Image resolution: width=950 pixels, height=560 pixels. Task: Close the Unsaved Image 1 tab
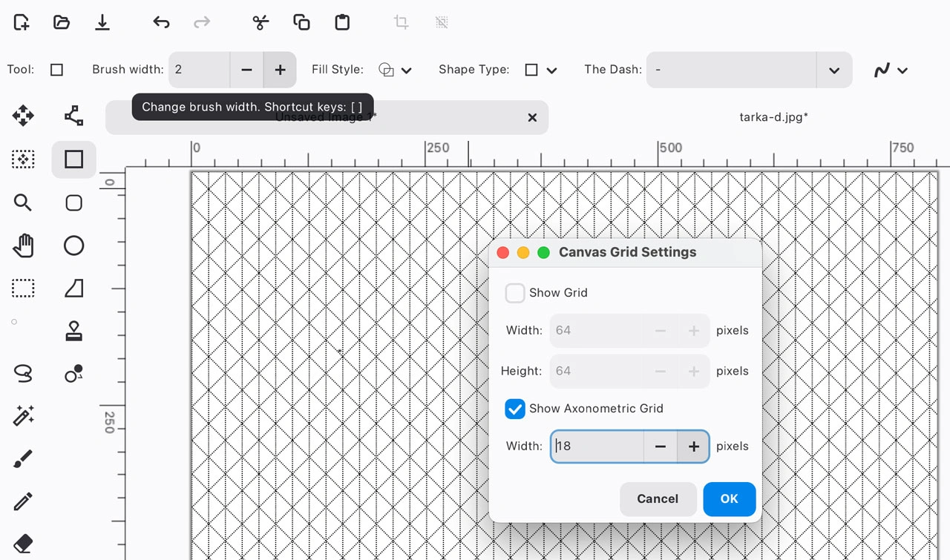click(x=532, y=117)
